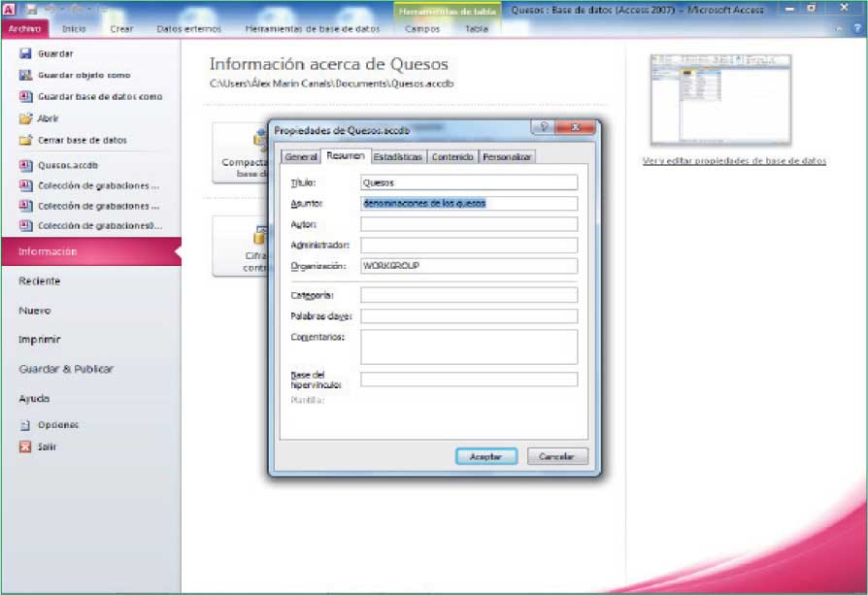This screenshot has width=868, height=595.
Task: Click the database preview thumbnail
Action: pos(720,100)
